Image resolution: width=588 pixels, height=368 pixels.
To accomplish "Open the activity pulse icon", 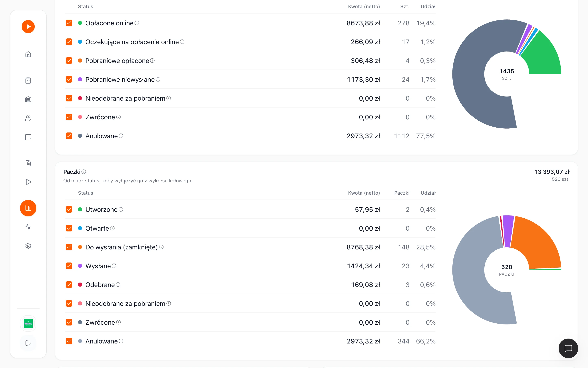I will [28, 227].
